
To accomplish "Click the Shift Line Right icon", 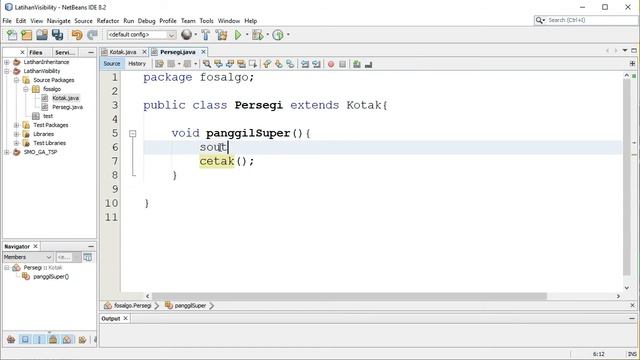I will [x=316, y=64].
